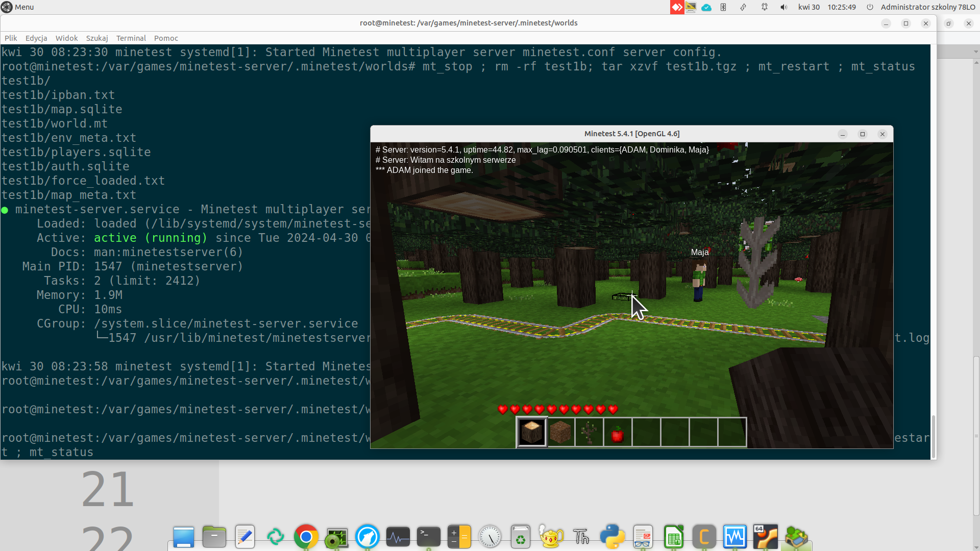Open the Widok menu
The image size is (980, 551).
pyautogui.click(x=66, y=38)
